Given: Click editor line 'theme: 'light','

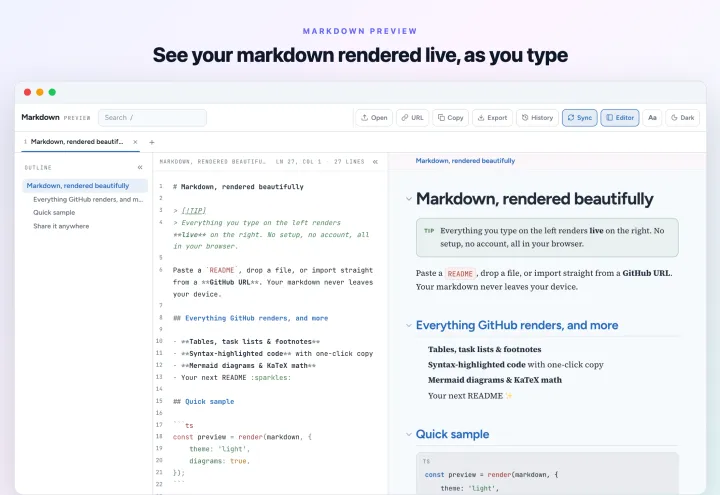Looking at the screenshot, I should [x=219, y=449].
